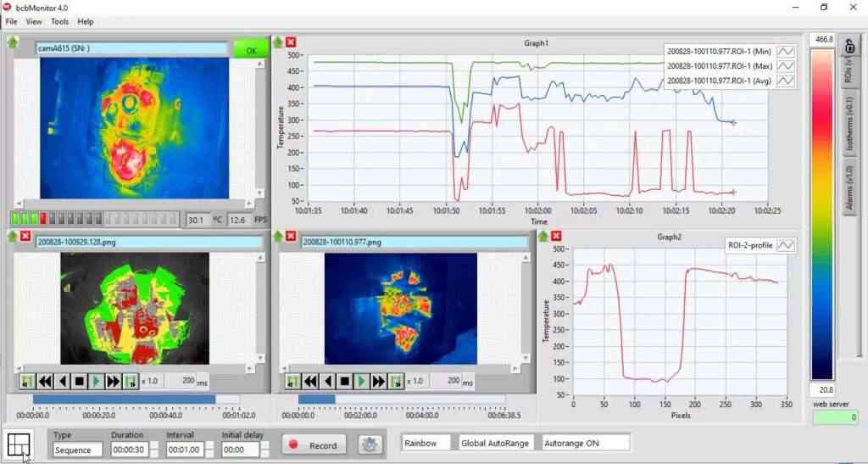Click the settings gear beside Record
868x464 pixels.
[369, 444]
